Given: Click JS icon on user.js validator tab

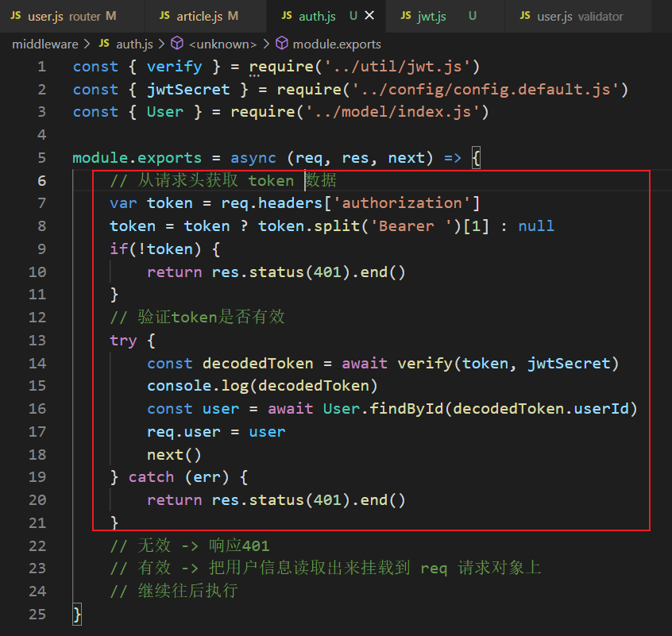Looking at the screenshot, I should click(x=525, y=16).
